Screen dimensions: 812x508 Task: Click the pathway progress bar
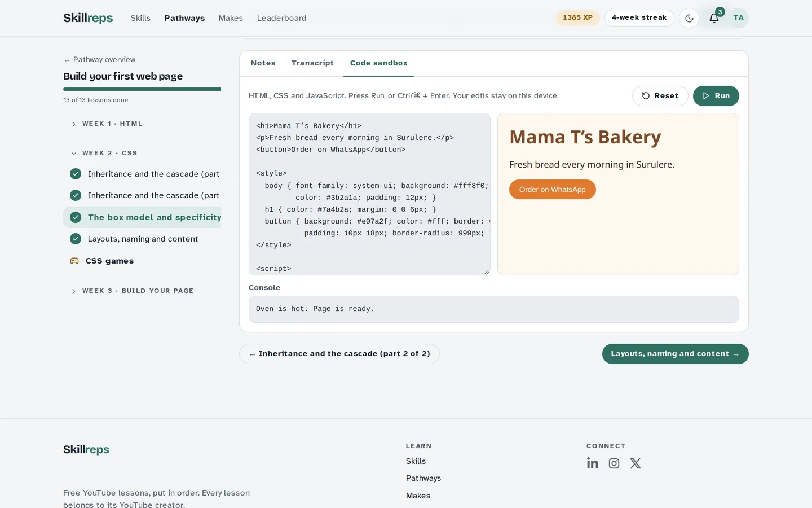pyautogui.click(x=142, y=89)
